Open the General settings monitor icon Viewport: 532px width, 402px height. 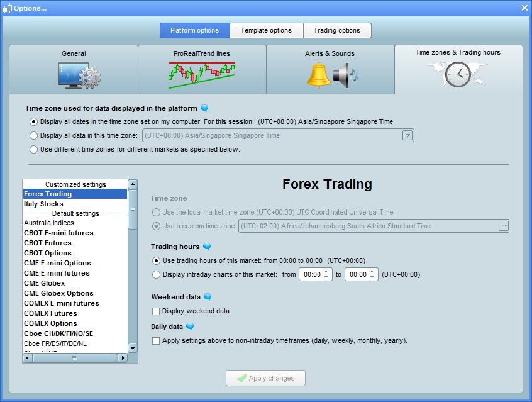click(79, 75)
